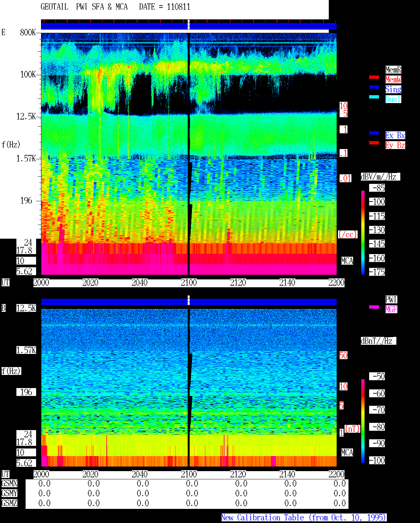Viewport: 420px width, 523px height.
Task: Click the white marker on top blue bar
Action: click(x=189, y=25)
